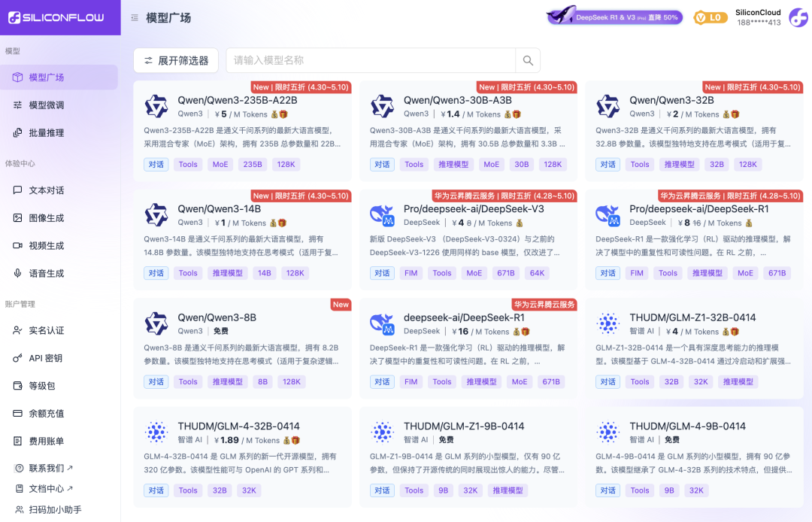Viewport: 812px width, 522px height.
Task: Click the Qwen logo on Qwen3-8B card
Action: [x=156, y=323]
